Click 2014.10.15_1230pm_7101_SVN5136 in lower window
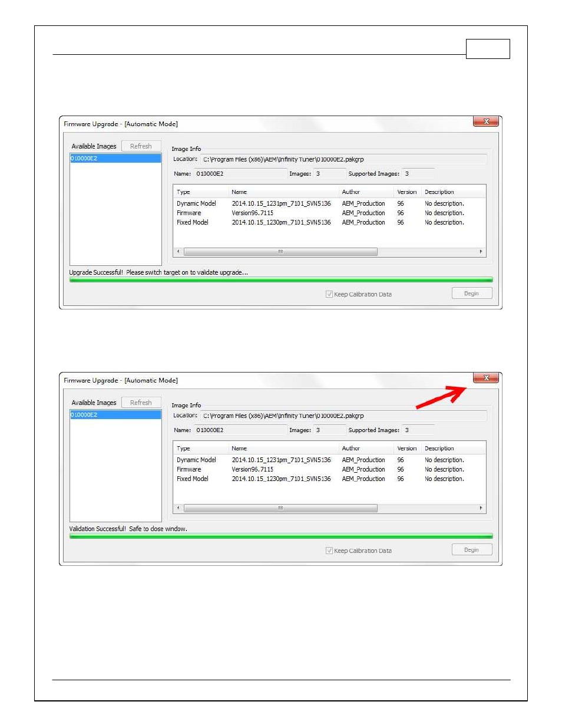Viewport: 562px width, 728px height. point(282,479)
